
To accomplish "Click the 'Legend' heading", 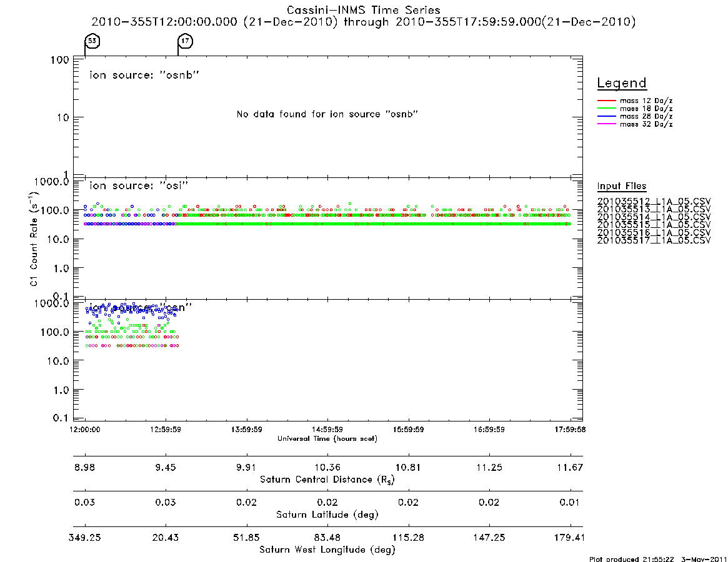I will coord(622,83).
